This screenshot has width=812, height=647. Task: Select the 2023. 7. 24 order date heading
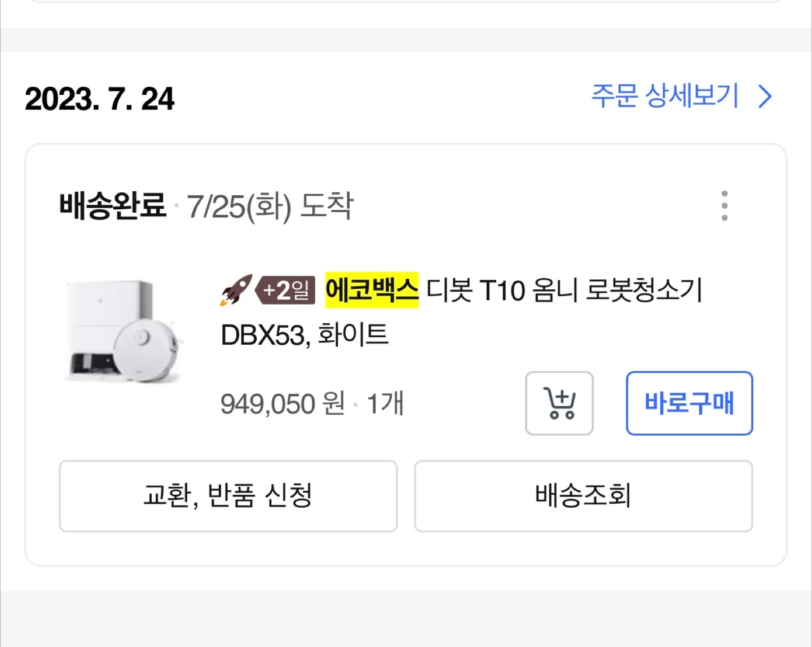(x=100, y=99)
